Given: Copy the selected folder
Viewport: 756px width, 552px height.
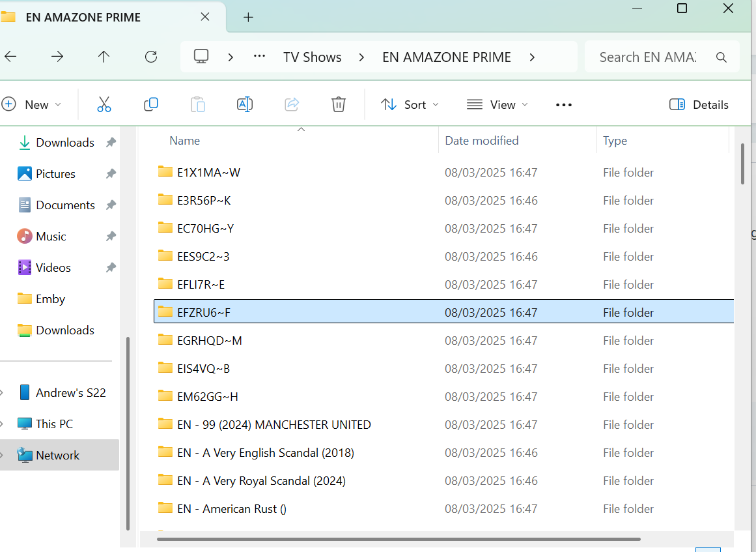Looking at the screenshot, I should pyautogui.click(x=151, y=104).
